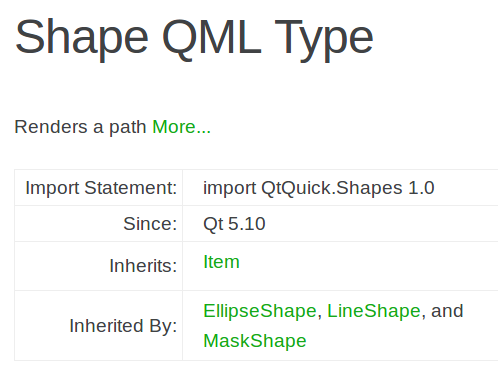Click the word 'path' in the description

point(128,127)
